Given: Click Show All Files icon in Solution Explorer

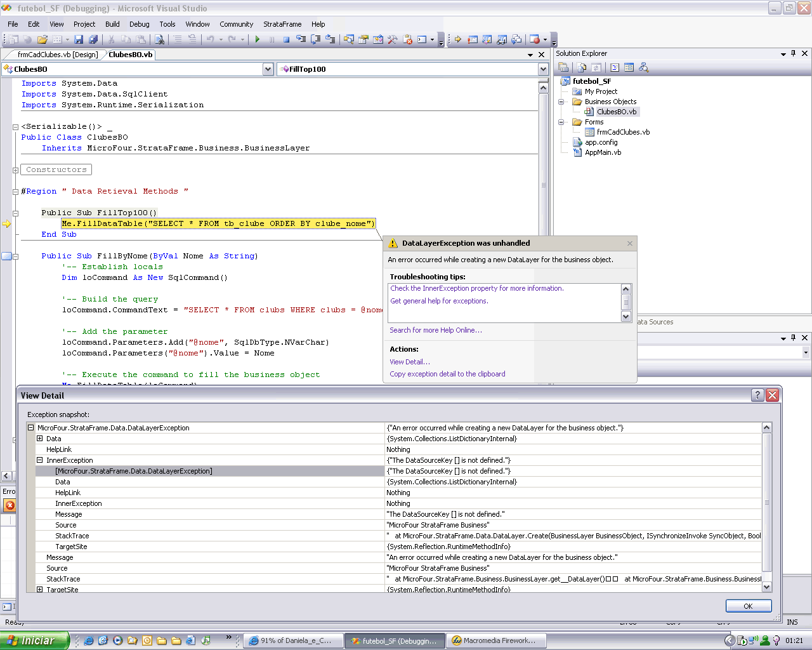Looking at the screenshot, I should 582,67.
